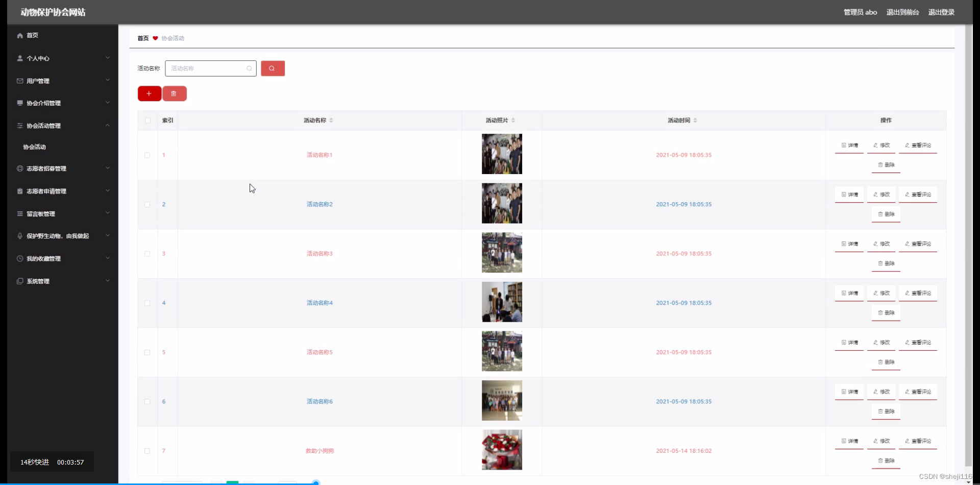
Task: Click the icon beside 志愿者招募管理
Action: tap(20, 168)
